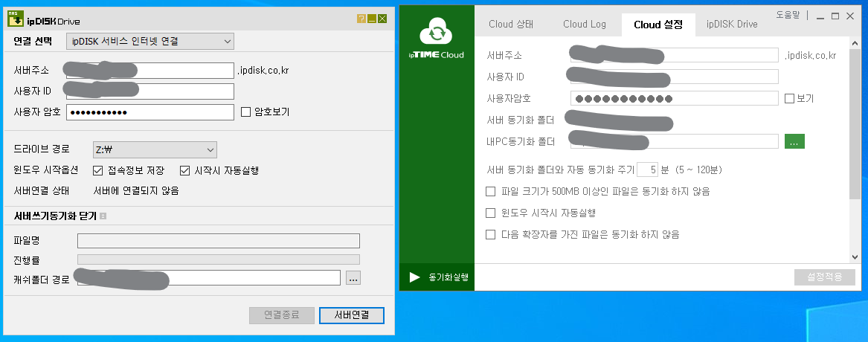Open the green browse button for 내PC동기화 폴더
The image size is (868, 342).
click(794, 141)
